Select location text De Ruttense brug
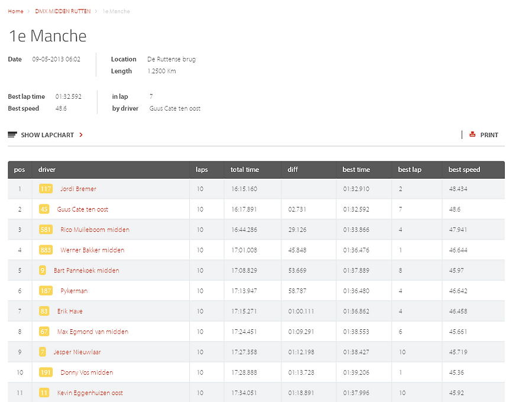 tap(171, 59)
